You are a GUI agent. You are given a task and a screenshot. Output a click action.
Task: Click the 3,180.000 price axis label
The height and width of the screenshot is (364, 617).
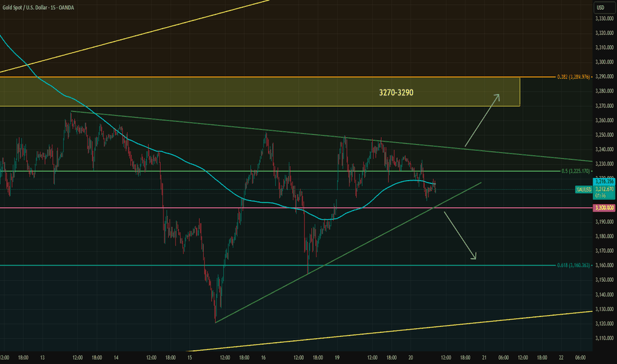point(604,236)
